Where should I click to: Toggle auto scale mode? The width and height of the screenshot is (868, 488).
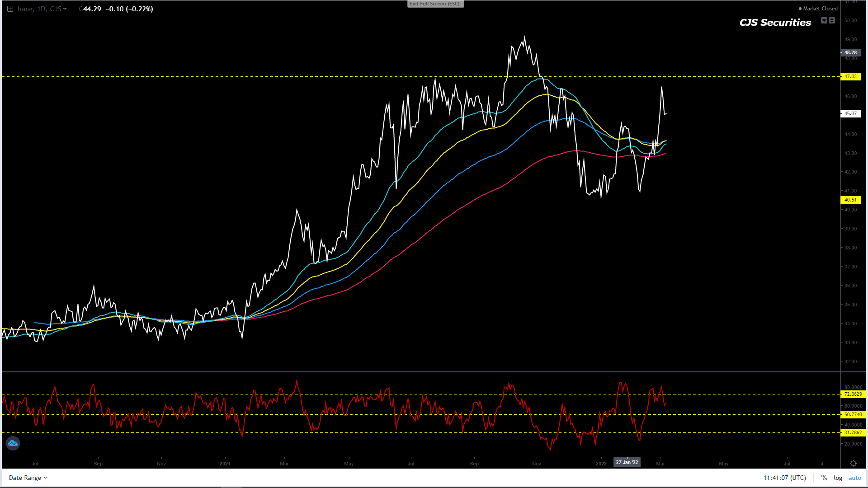tap(854, 478)
